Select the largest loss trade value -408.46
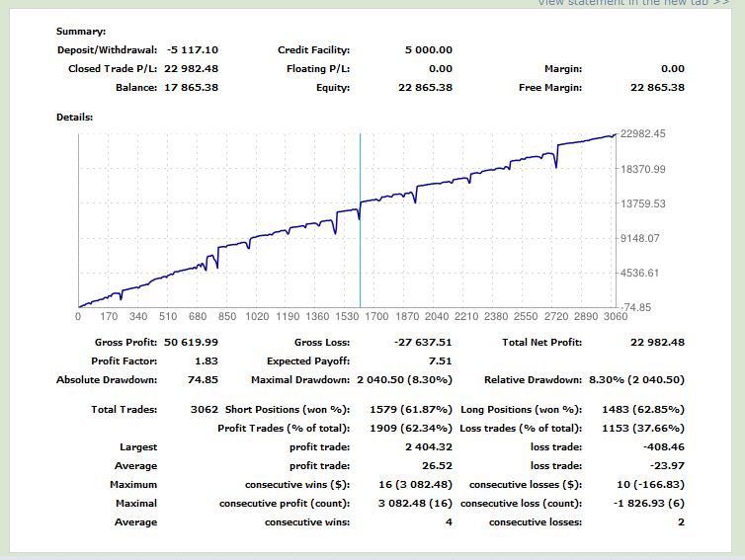Viewport: 745px width, 560px height. (x=664, y=447)
